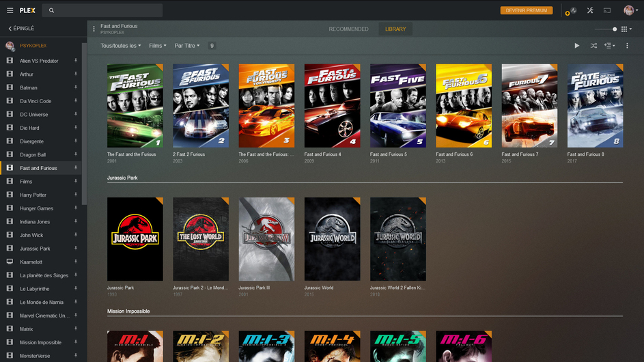Click the item count badge 9
644x362 pixels.
[x=212, y=46]
